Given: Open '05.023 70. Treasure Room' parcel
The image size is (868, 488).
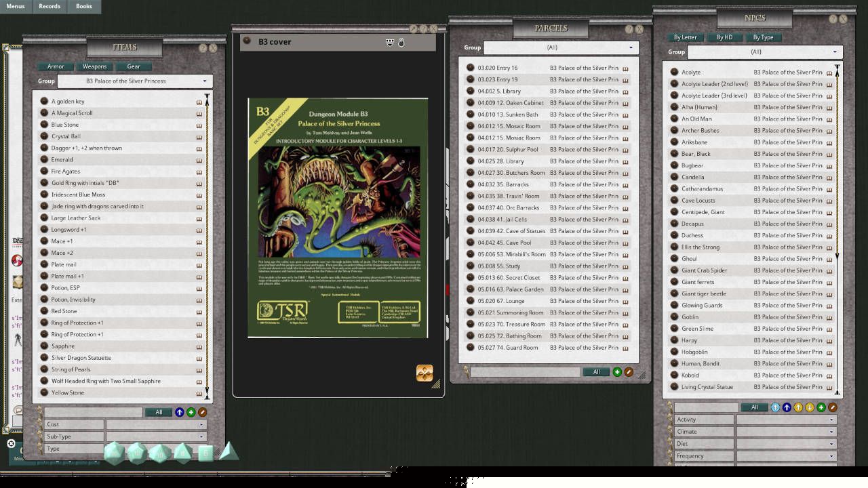Looking at the screenshot, I should (x=511, y=324).
